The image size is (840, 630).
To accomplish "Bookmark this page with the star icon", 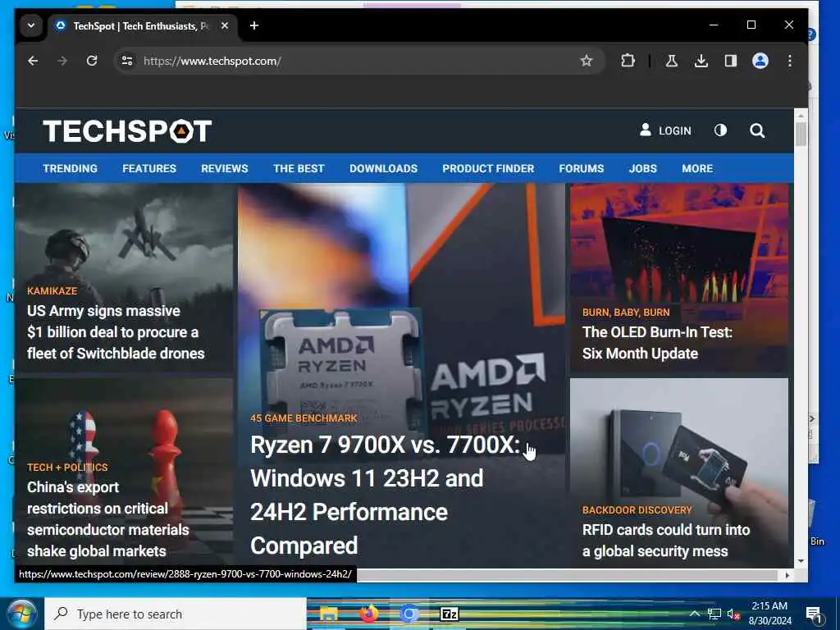I will (587, 61).
